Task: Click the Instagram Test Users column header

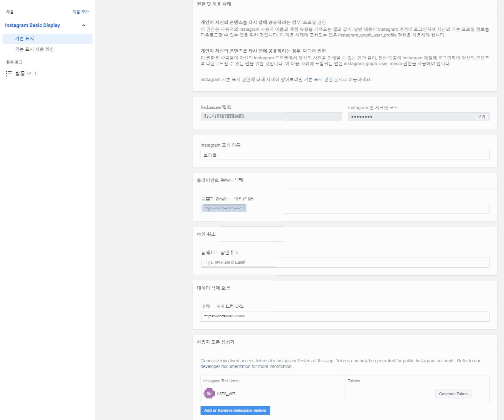Action: coord(221,381)
